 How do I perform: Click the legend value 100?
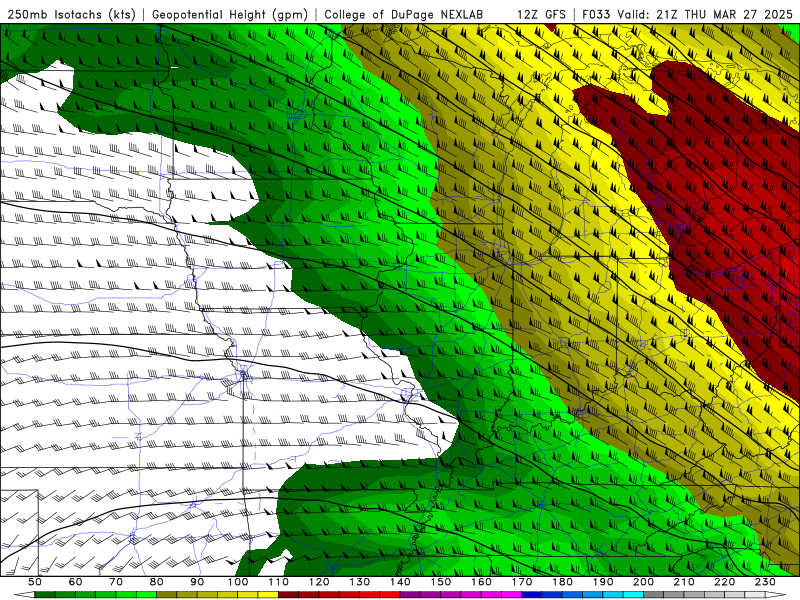(238, 582)
